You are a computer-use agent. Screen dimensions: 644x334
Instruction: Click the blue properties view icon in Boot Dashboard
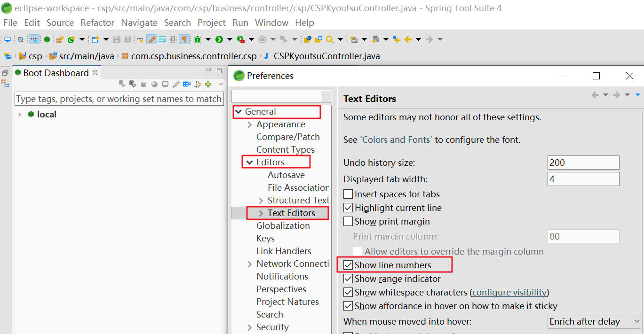(x=187, y=84)
